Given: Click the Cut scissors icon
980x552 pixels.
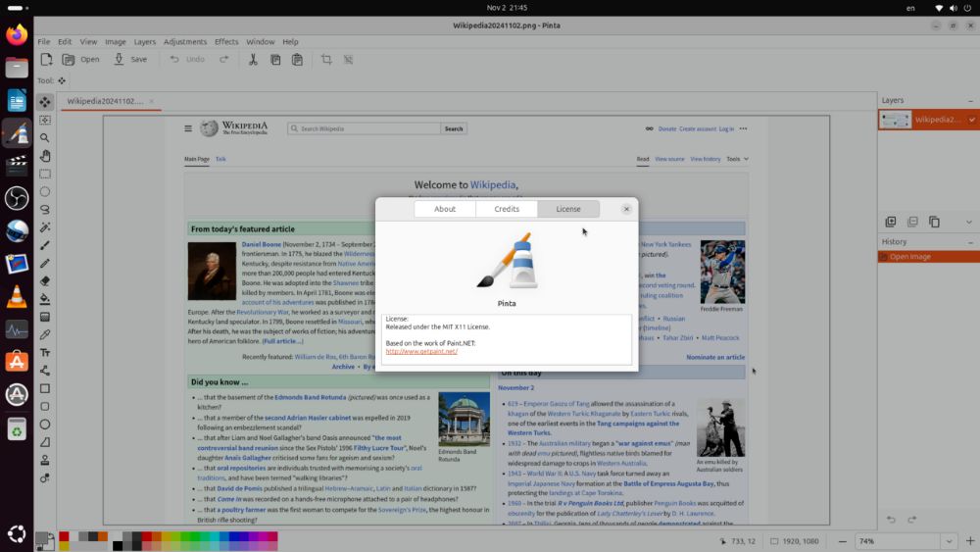Looking at the screenshot, I should 253,60.
